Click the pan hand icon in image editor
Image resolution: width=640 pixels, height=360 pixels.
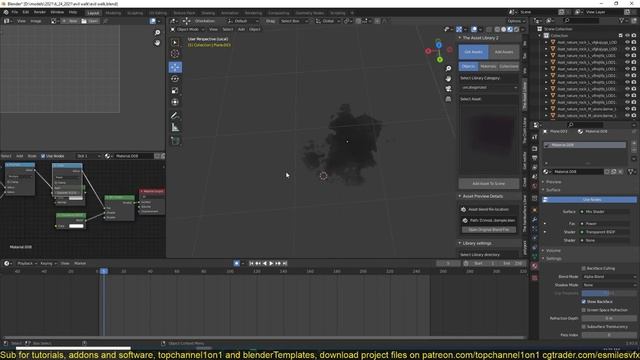157,42
